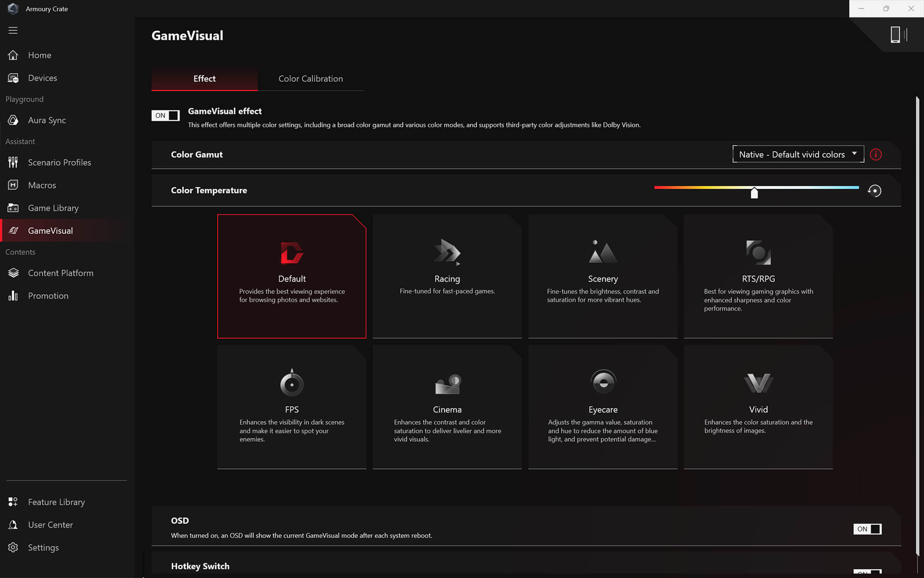
Task: Select the Vivid visual mode icon
Action: point(758,383)
